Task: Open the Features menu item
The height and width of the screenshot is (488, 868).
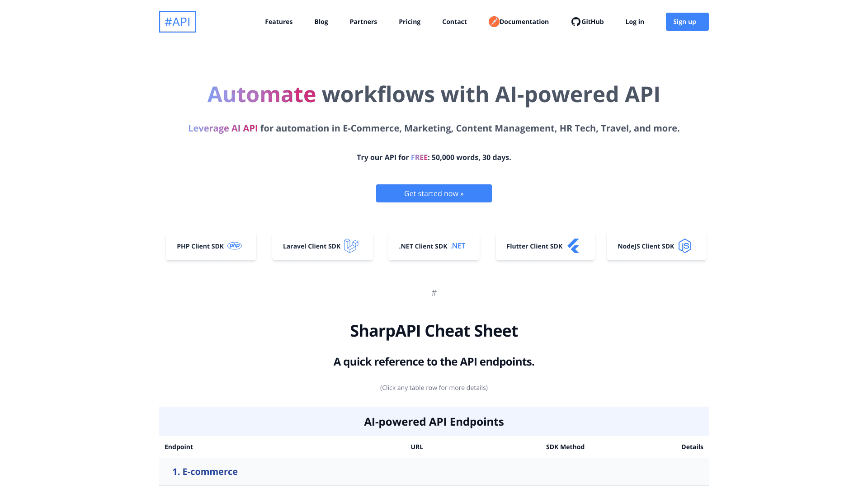Action: pyautogui.click(x=278, y=21)
